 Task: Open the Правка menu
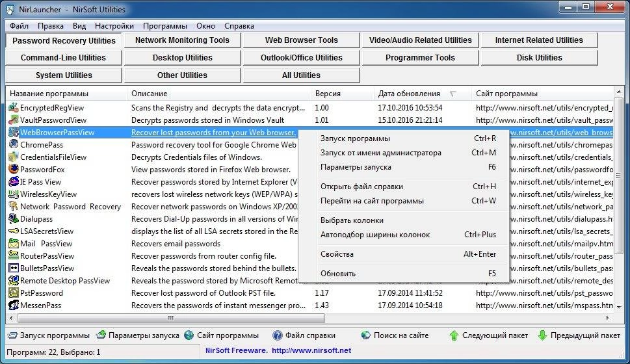click(51, 26)
